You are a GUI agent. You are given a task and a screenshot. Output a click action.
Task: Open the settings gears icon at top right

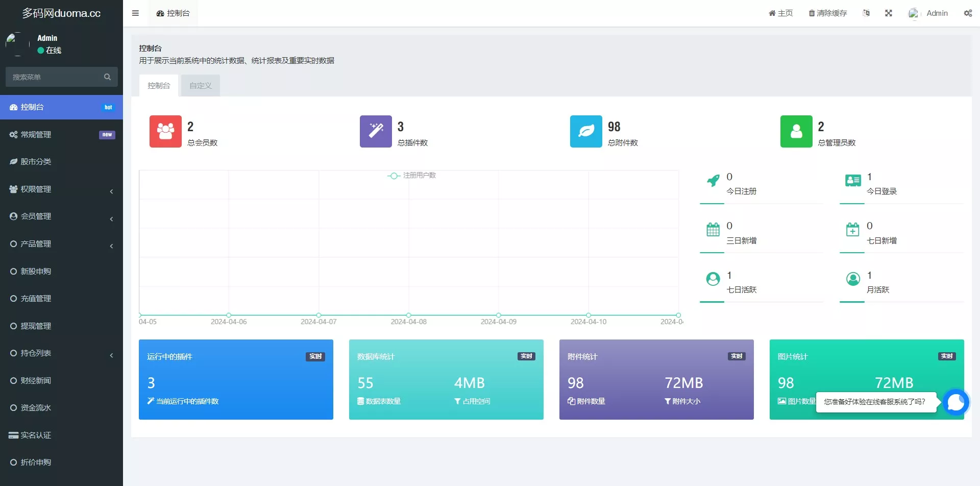968,13
